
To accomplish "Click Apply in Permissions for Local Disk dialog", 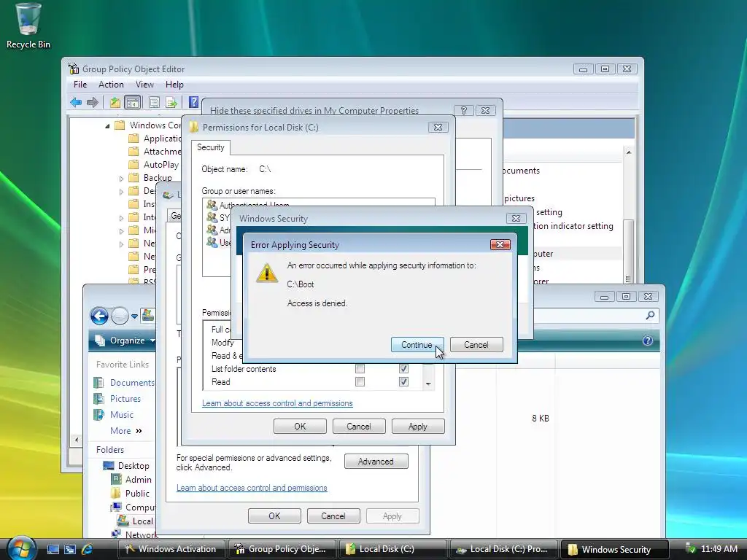I will tap(418, 426).
